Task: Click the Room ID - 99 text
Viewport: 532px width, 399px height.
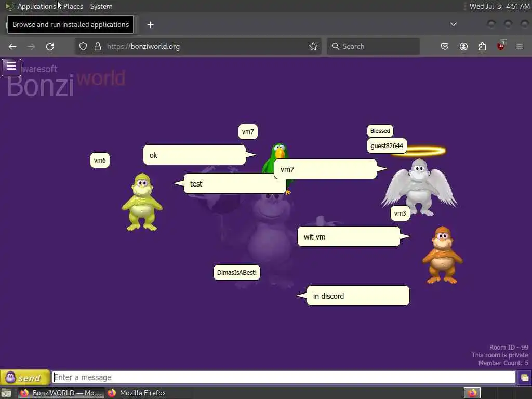Action: point(509,348)
